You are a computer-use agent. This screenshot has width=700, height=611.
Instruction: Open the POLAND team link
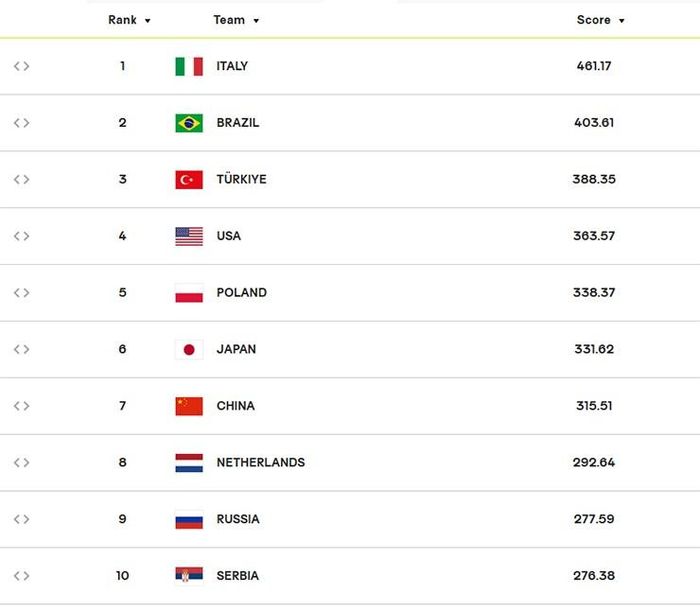click(x=242, y=293)
